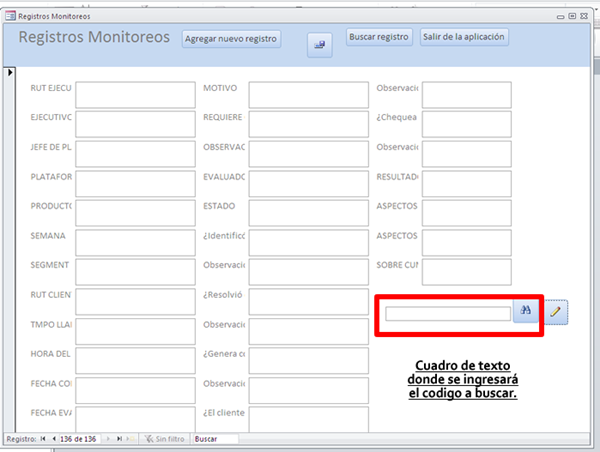Click the record number box 136 de 136

(x=80, y=439)
